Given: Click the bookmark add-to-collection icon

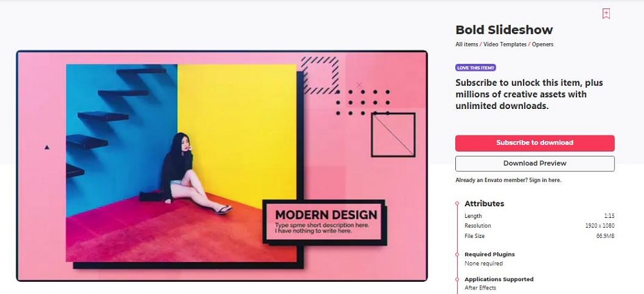Looking at the screenshot, I should click(606, 14).
